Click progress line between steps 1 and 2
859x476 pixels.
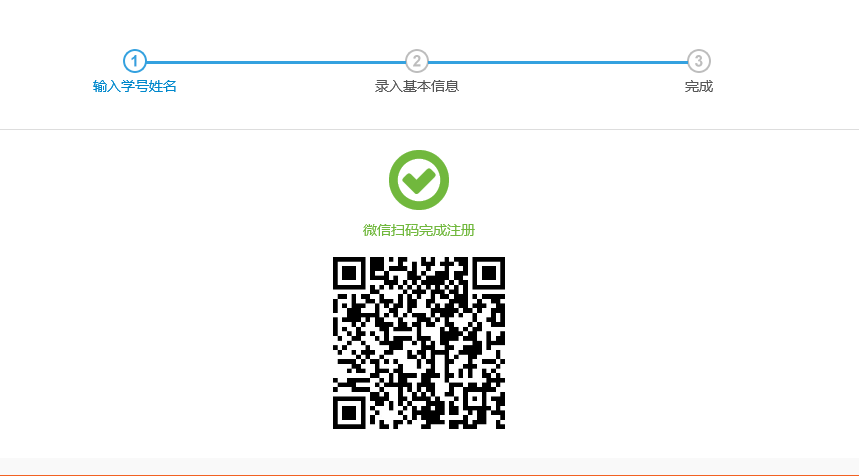(276, 62)
